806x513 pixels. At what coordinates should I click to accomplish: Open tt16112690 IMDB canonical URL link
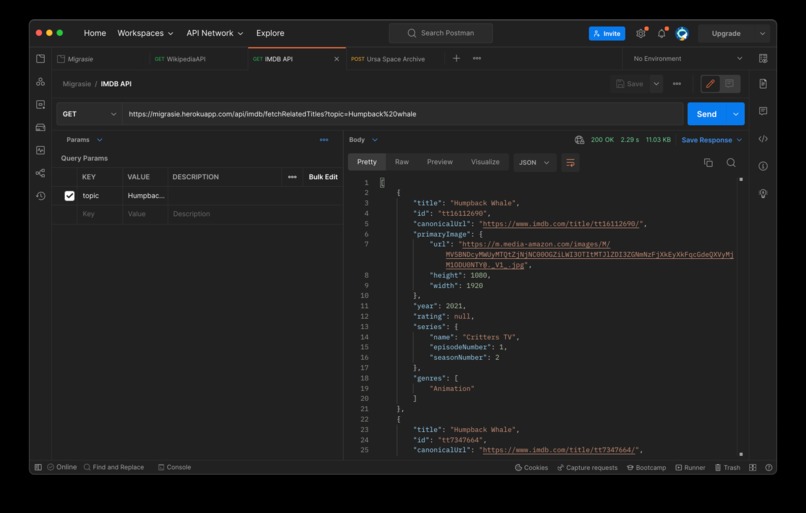pyautogui.click(x=561, y=224)
